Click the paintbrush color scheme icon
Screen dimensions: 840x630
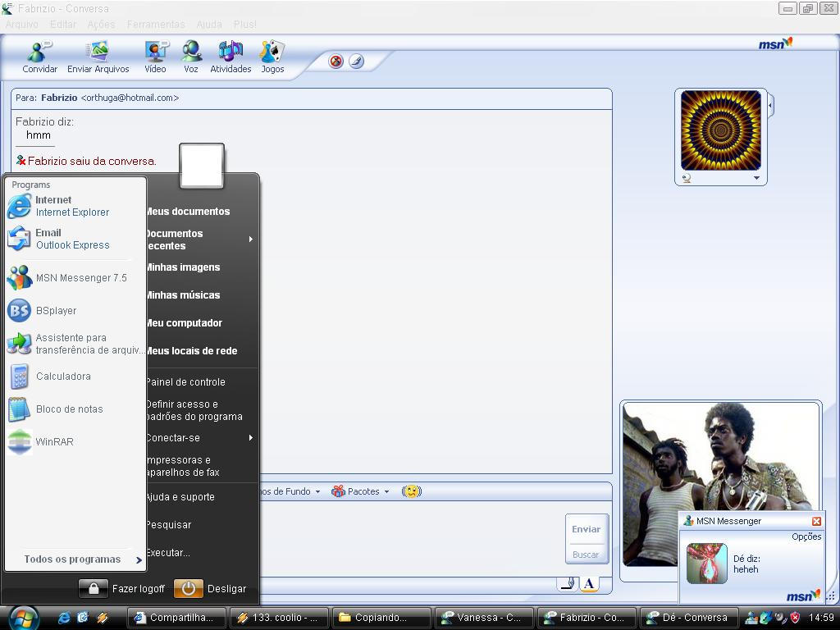(x=356, y=61)
